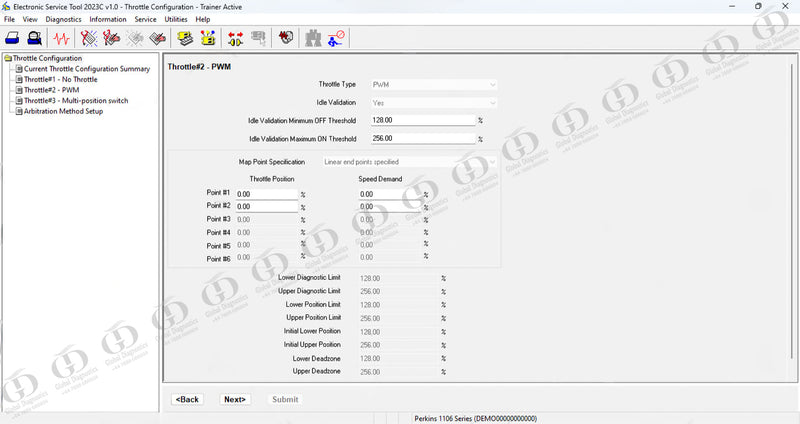Open the Throttle Type dropdown
Image resolution: width=800 pixels, height=424 pixels.
(x=433, y=85)
